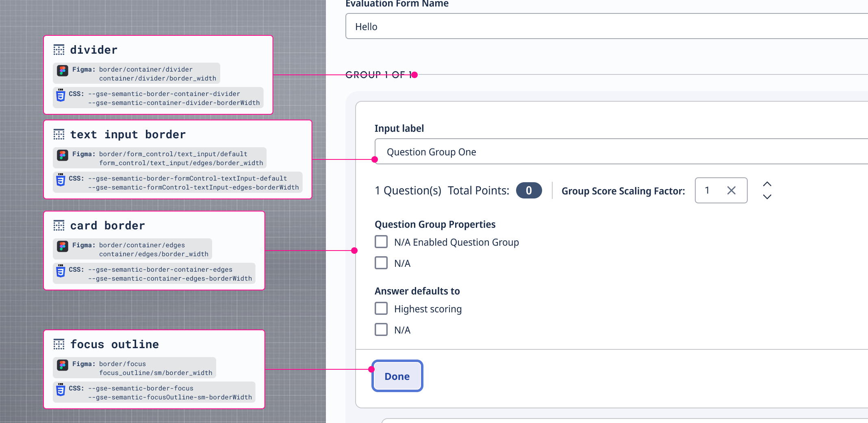Viewport: 868px width, 423px height.
Task: Click '--gse-semantic-container-divider-borderWidth' CSS variable
Action: [x=174, y=103]
